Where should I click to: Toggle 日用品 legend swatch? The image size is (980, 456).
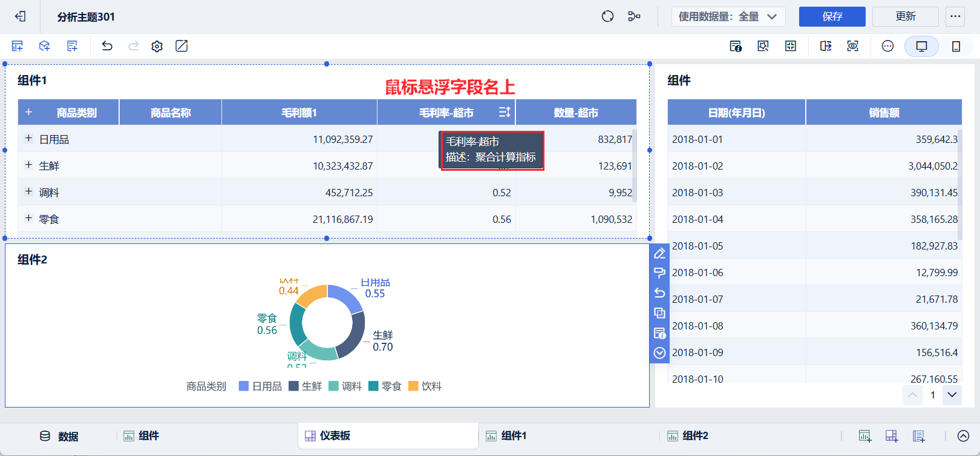pyautogui.click(x=244, y=386)
